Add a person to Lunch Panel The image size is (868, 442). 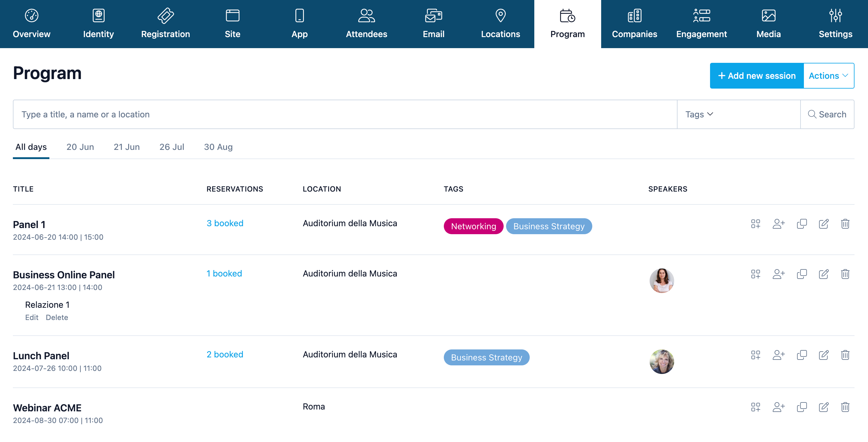coord(779,355)
